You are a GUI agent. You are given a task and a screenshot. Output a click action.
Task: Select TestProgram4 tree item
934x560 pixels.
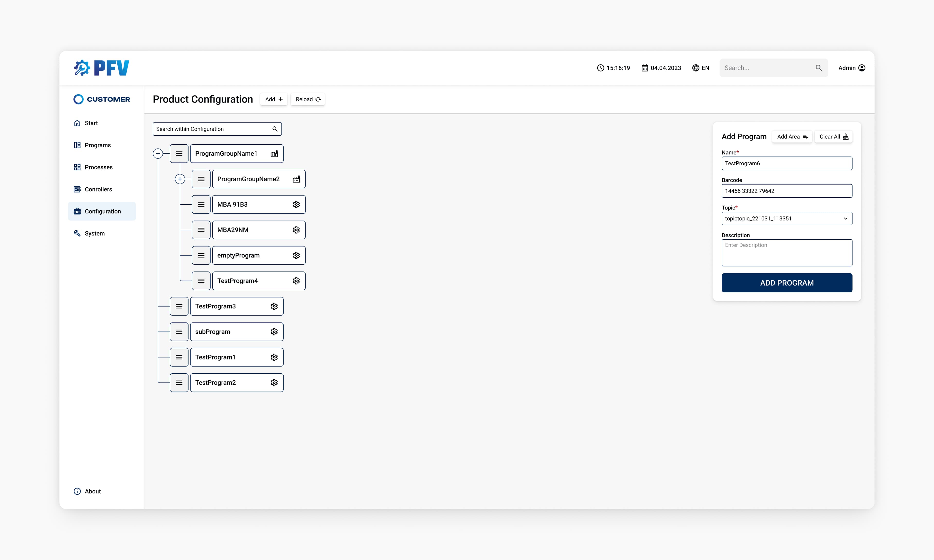tap(259, 281)
